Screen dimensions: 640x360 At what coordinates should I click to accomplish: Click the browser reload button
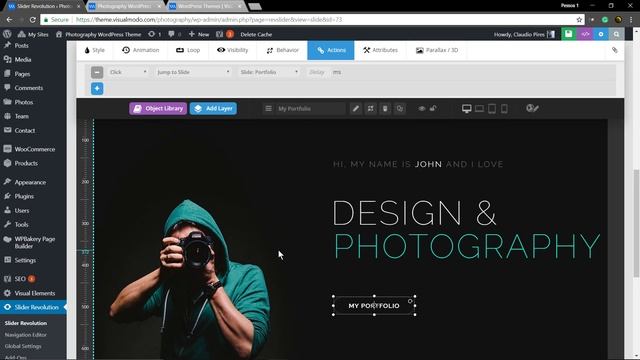33,20
